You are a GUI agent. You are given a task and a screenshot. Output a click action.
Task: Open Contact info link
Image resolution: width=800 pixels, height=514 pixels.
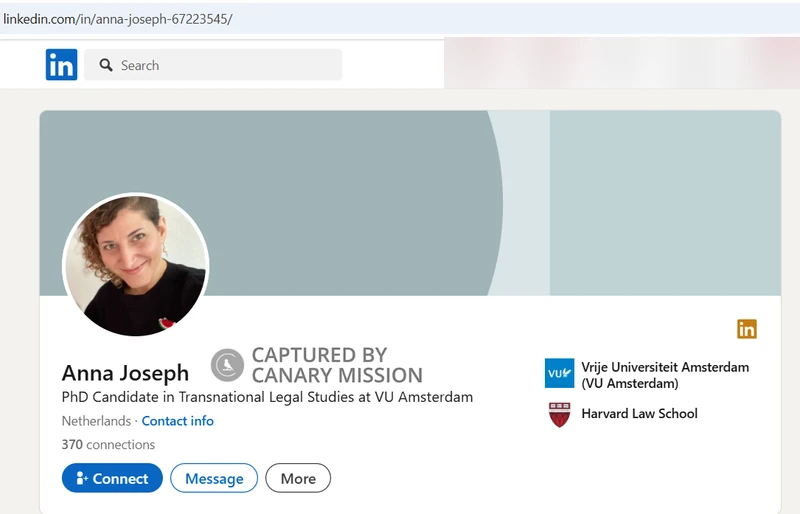click(178, 421)
